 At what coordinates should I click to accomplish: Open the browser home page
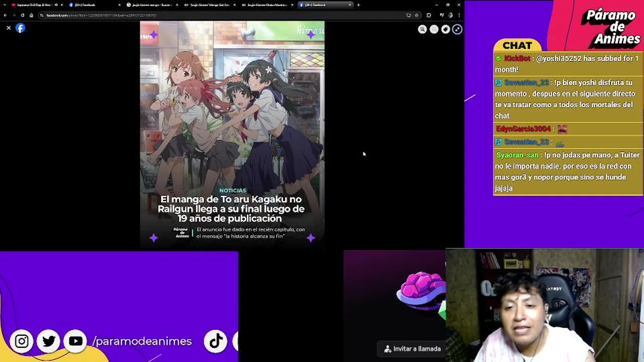[x=31, y=15]
